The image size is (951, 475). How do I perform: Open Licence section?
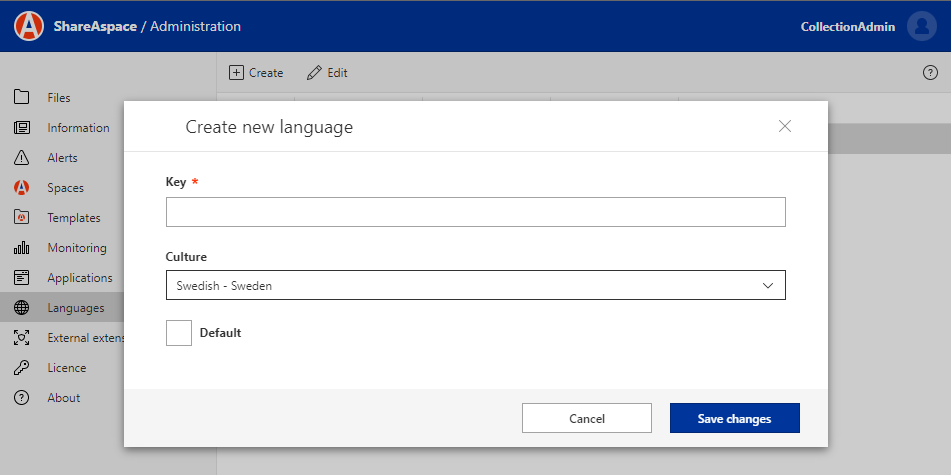[x=67, y=368]
